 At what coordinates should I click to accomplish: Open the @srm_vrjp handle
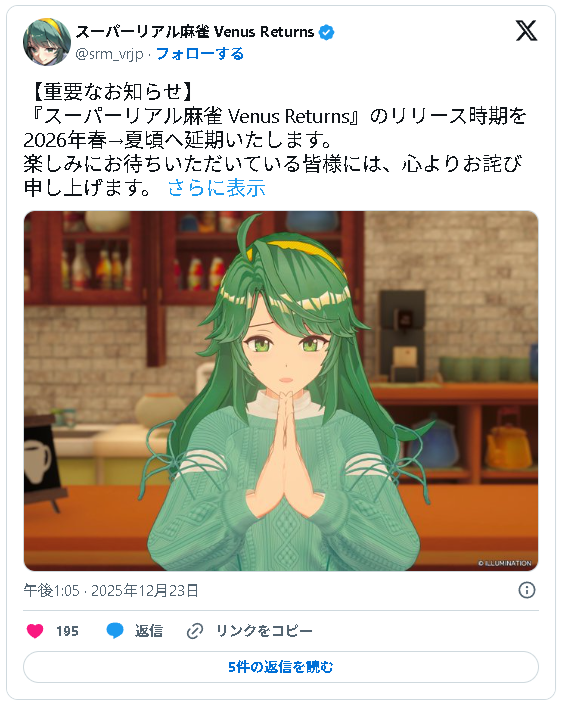(x=109, y=54)
